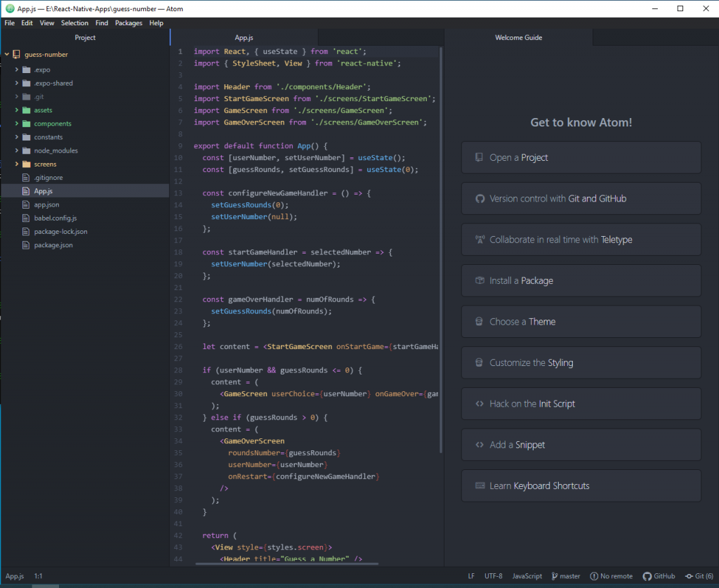The height and width of the screenshot is (588, 719).
Task: Click the No remote status item
Action: pyautogui.click(x=612, y=576)
